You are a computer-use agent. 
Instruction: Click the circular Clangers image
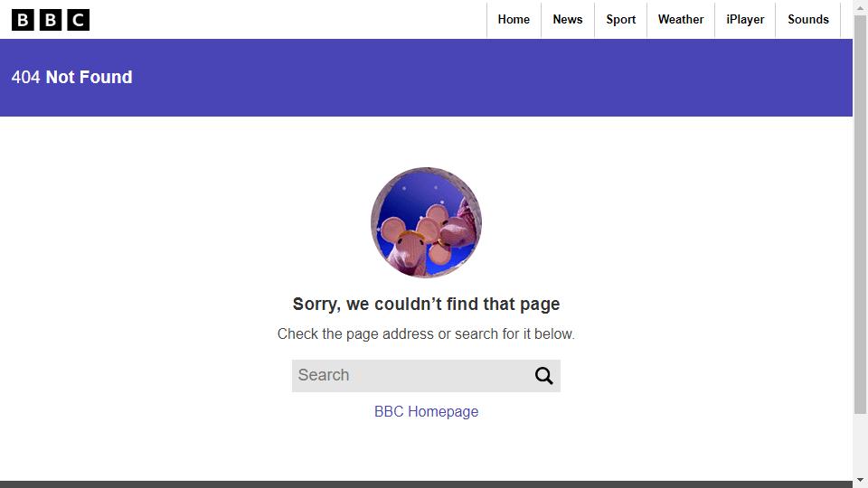(x=426, y=222)
